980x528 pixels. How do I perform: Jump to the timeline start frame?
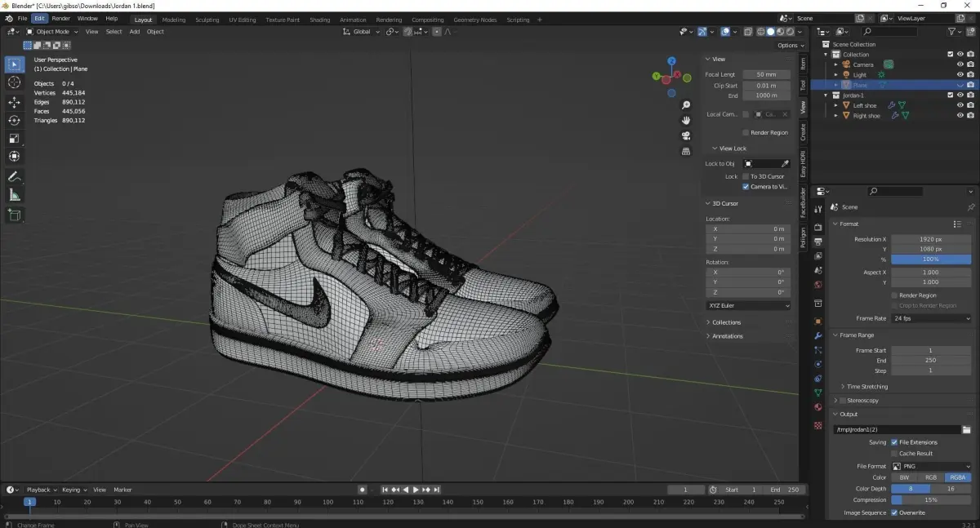385,490
